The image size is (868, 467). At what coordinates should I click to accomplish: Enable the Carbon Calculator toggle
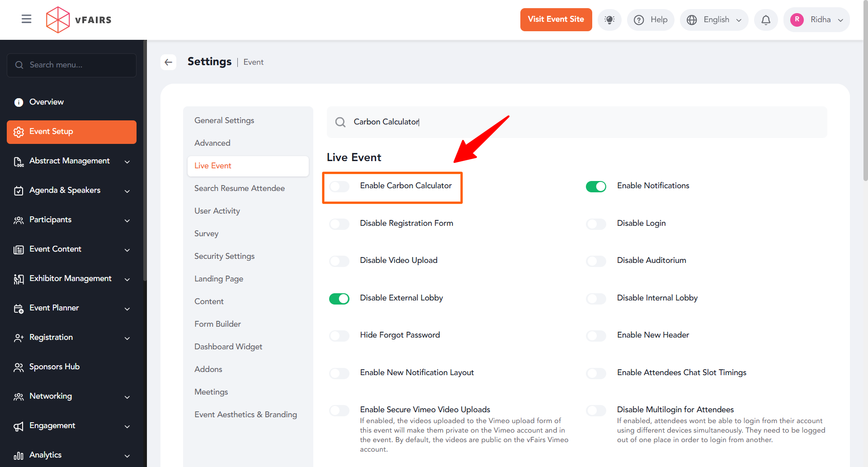[340, 186]
